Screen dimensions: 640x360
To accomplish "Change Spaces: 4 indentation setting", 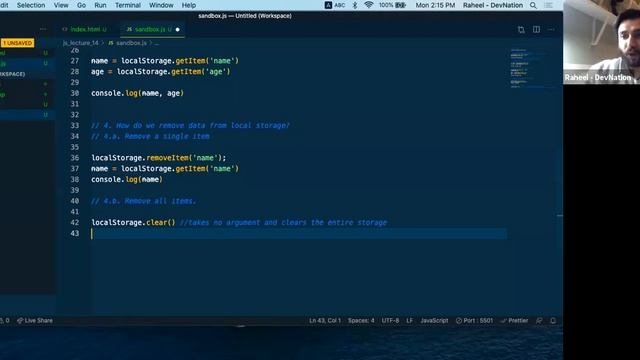I will tap(361, 320).
